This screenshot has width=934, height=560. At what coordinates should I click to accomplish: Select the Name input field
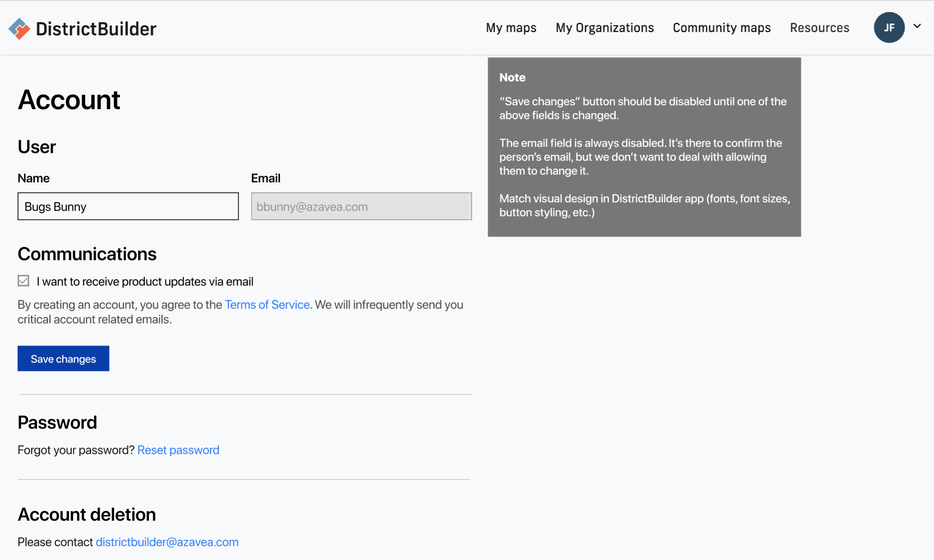128,206
